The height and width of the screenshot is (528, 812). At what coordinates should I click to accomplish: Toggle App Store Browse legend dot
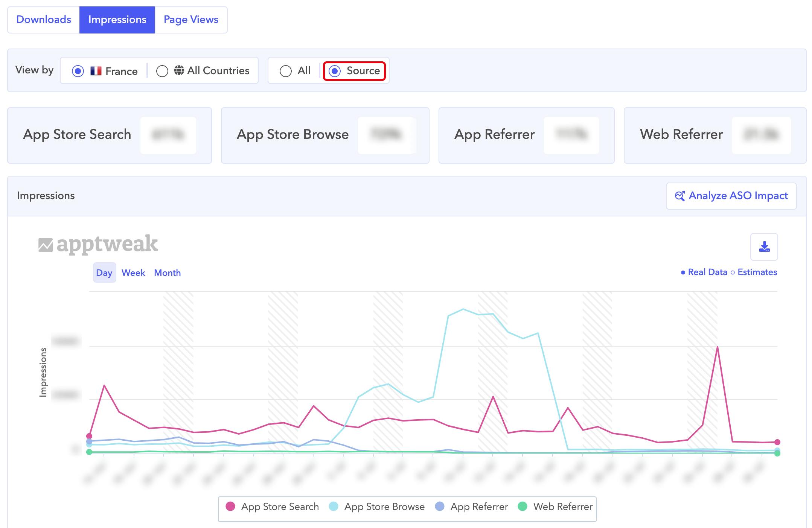pos(334,507)
